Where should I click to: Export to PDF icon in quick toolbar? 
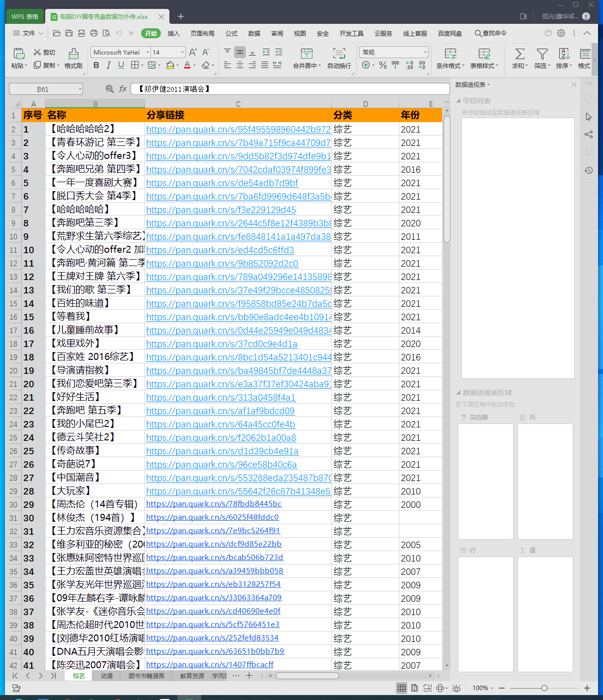click(81, 33)
